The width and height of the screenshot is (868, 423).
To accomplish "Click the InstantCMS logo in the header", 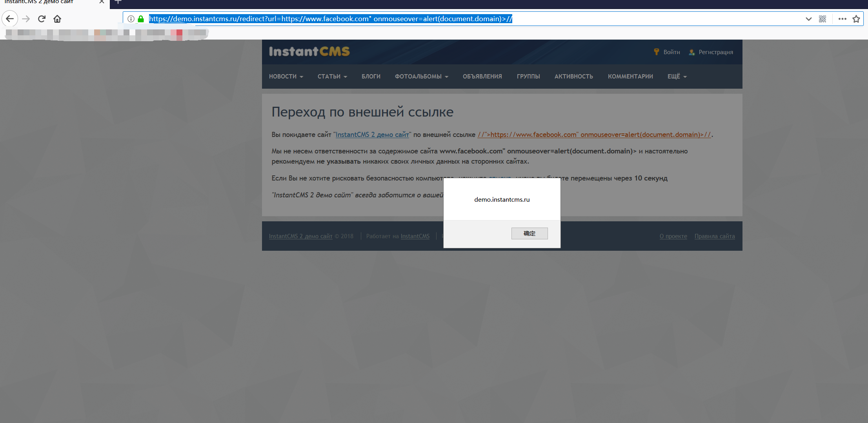I will coord(309,51).
